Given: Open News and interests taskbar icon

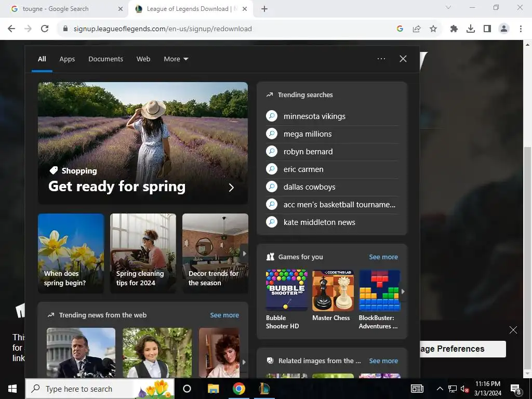Looking at the screenshot, I should pyautogui.click(x=417, y=389).
